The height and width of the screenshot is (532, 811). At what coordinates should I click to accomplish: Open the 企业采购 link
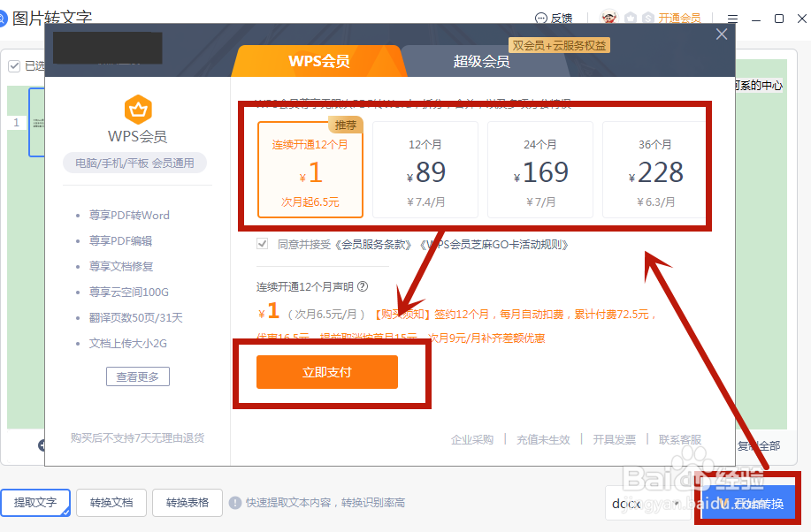(471, 439)
